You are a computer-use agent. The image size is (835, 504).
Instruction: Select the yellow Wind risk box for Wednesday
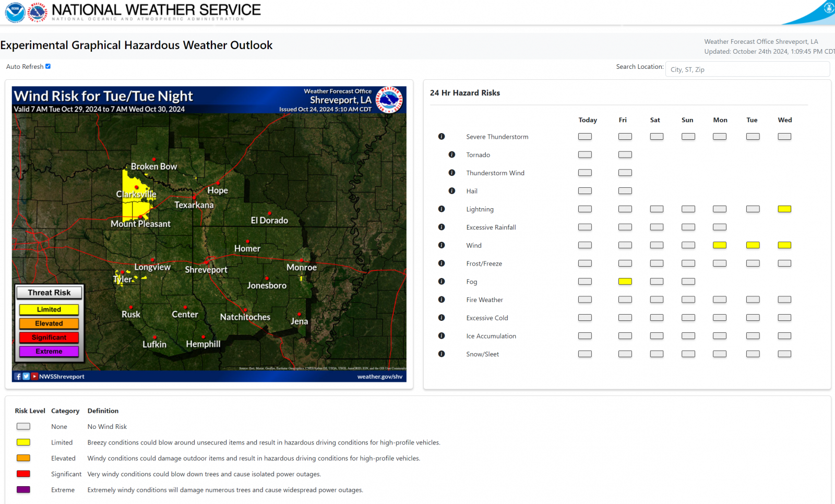pos(784,245)
